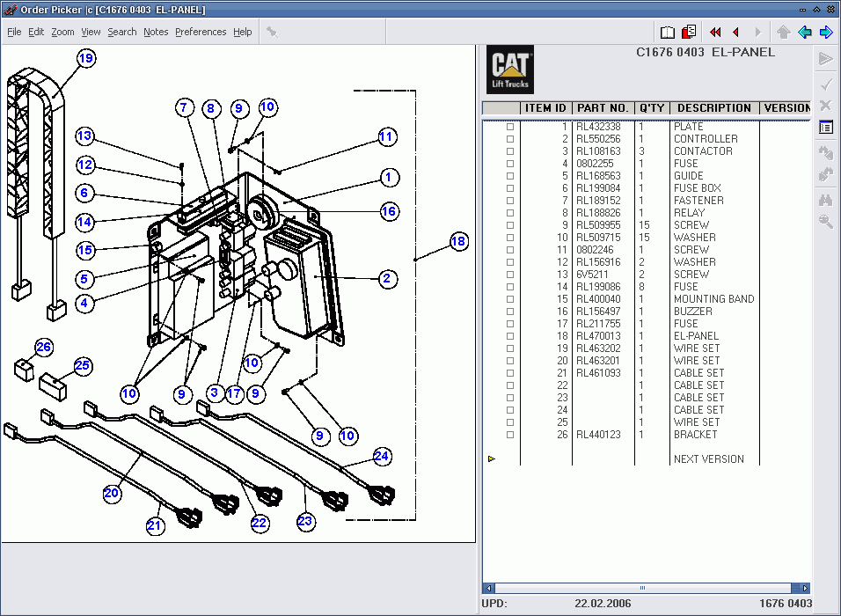Image resolution: width=841 pixels, height=616 pixels.
Task: Click the open book catalog icon
Action: 668,32
